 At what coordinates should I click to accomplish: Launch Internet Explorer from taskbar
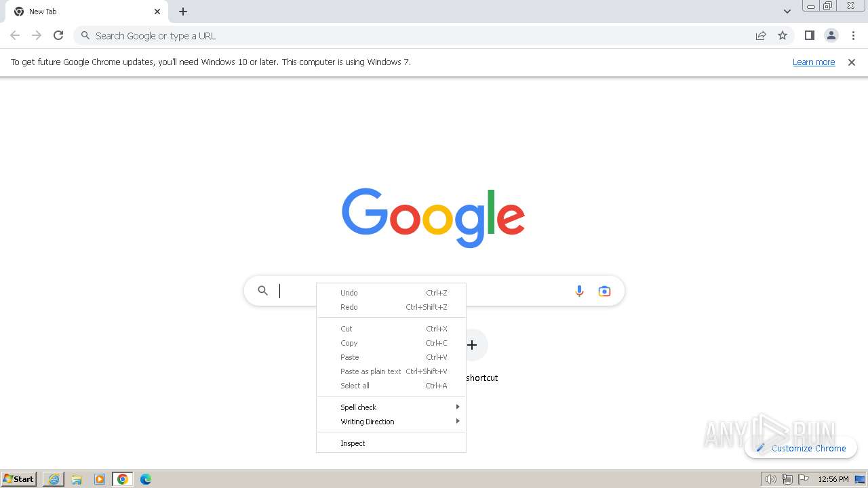pyautogui.click(x=54, y=479)
